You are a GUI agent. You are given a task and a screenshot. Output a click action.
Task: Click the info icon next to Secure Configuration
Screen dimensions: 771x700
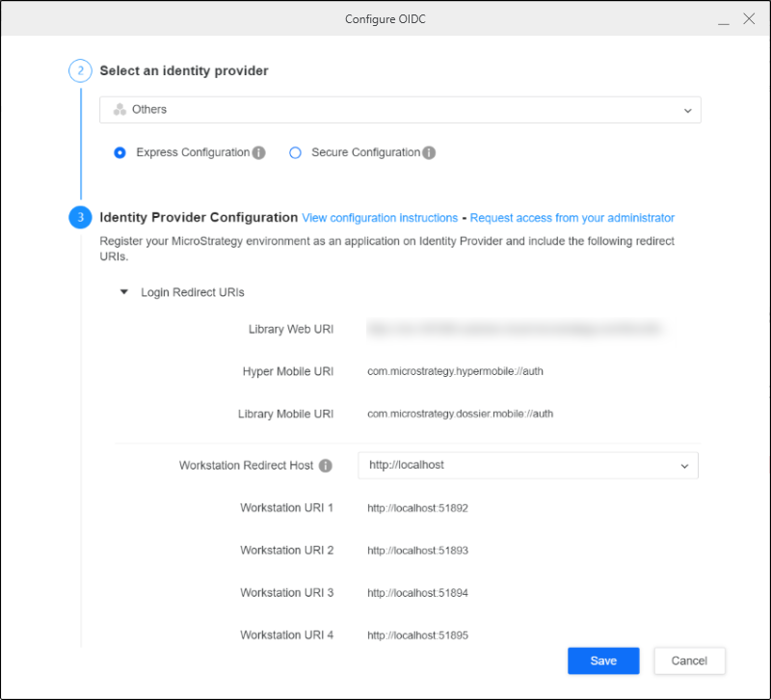coord(429,152)
